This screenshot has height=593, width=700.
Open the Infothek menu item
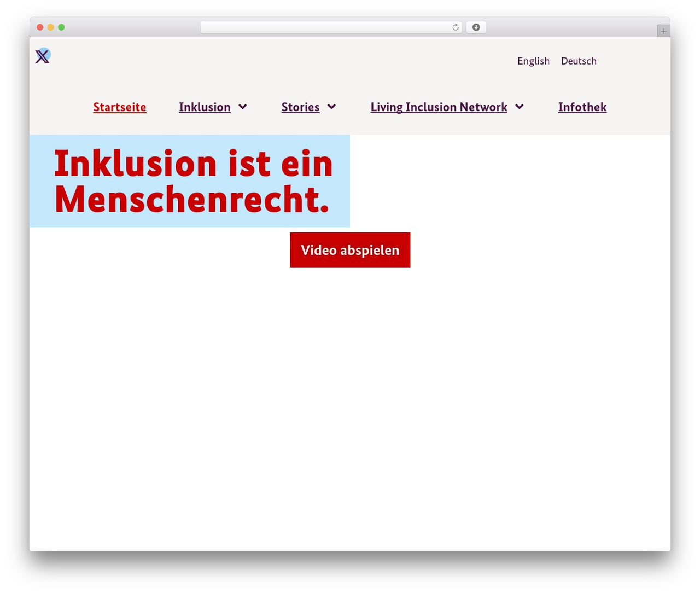582,107
